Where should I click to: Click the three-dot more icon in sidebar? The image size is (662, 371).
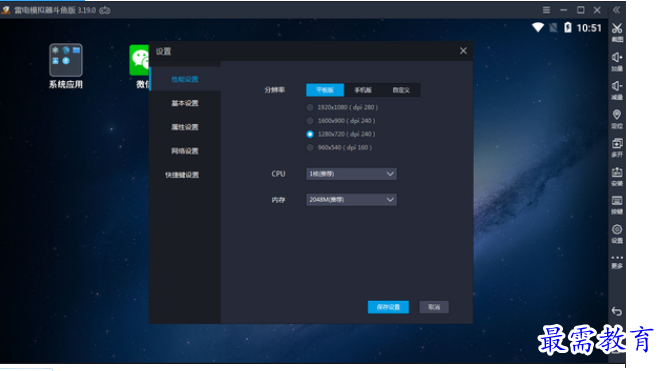click(x=617, y=257)
